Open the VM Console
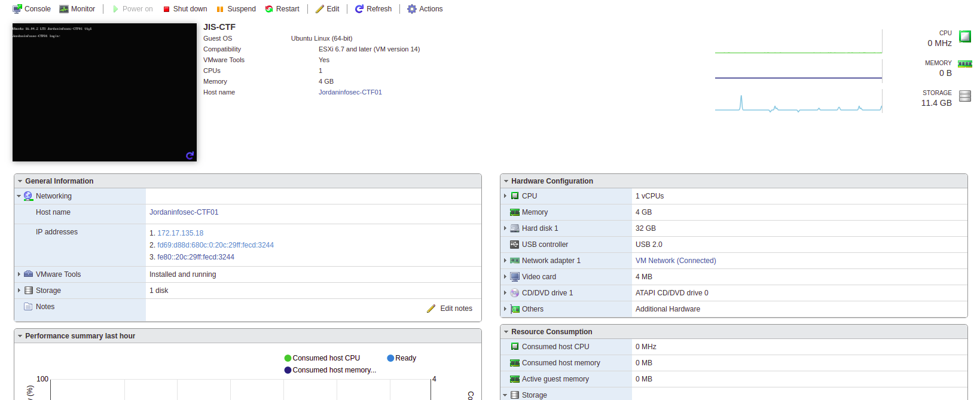This screenshot has height=400, width=980. pos(32,9)
